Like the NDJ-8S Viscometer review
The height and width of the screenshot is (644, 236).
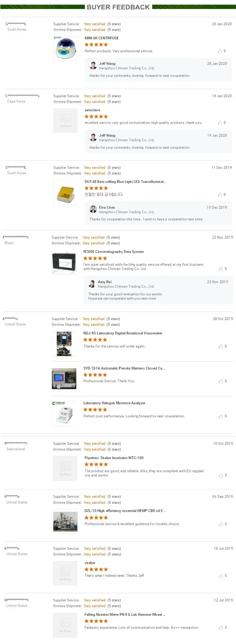pos(221,346)
